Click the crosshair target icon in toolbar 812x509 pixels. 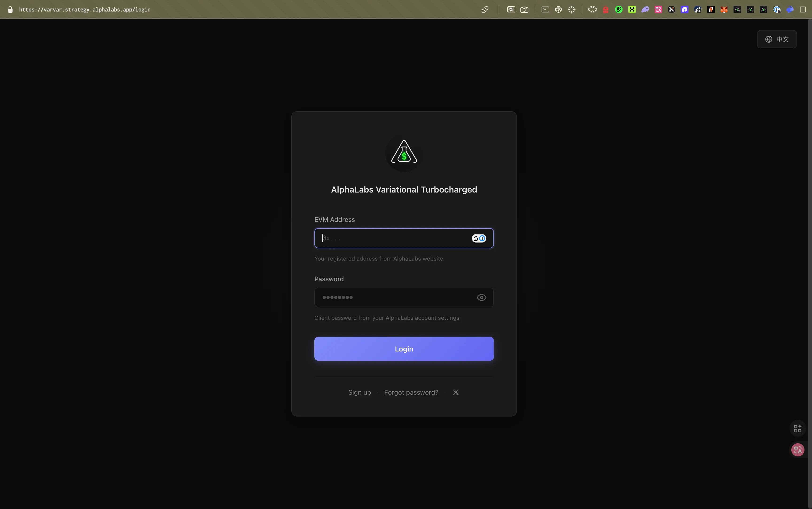572,9
